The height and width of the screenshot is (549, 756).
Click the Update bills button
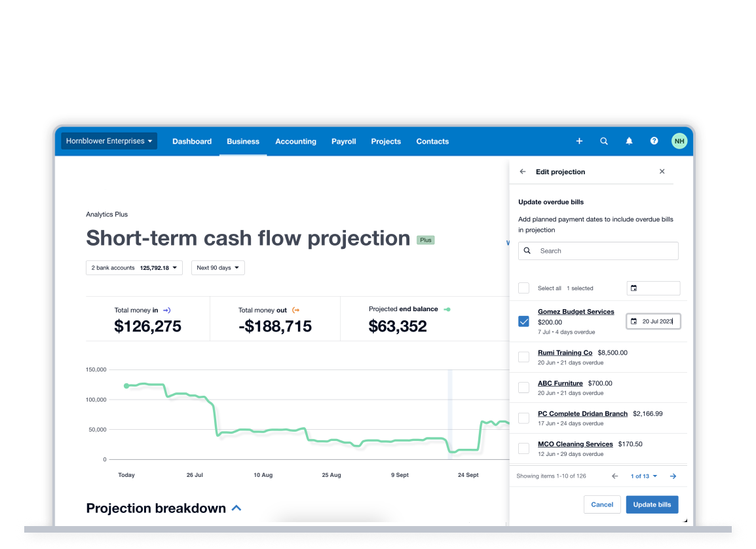coord(652,504)
